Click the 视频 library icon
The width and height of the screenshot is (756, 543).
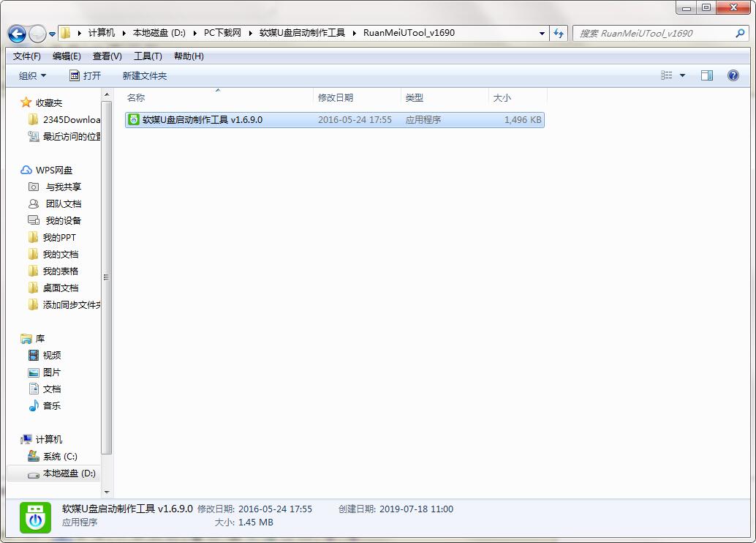pos(34,355)
